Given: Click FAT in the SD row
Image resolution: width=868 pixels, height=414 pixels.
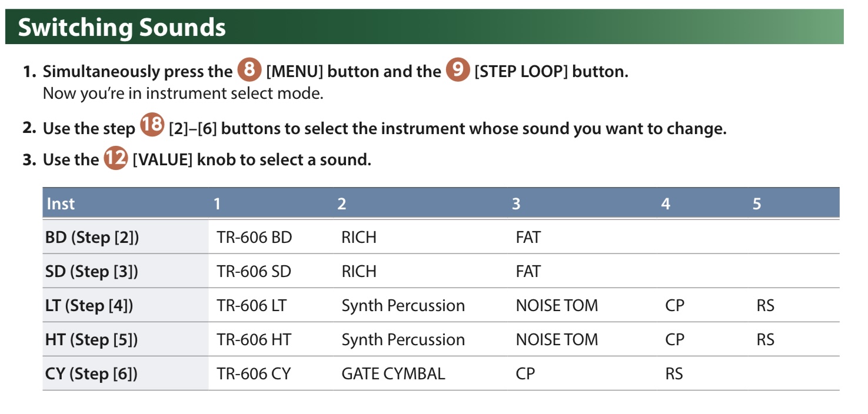Looking at the screenshot, I should [528, 272].
